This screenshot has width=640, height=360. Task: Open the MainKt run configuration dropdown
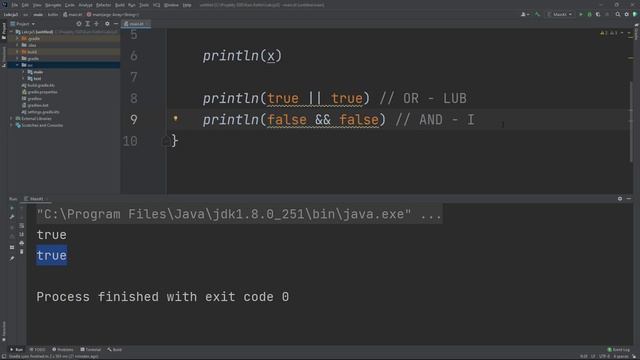point(560,14)
